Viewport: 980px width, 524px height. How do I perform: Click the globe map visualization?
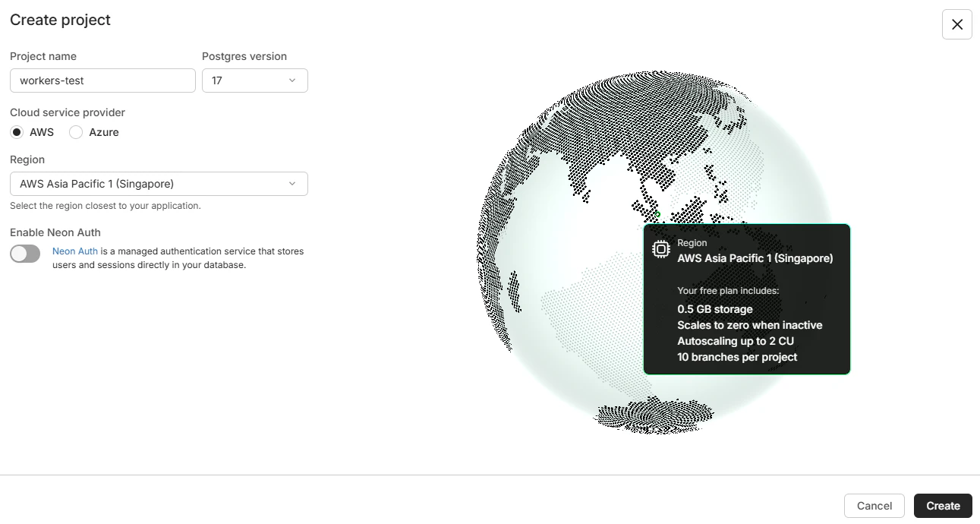[653, 252]
